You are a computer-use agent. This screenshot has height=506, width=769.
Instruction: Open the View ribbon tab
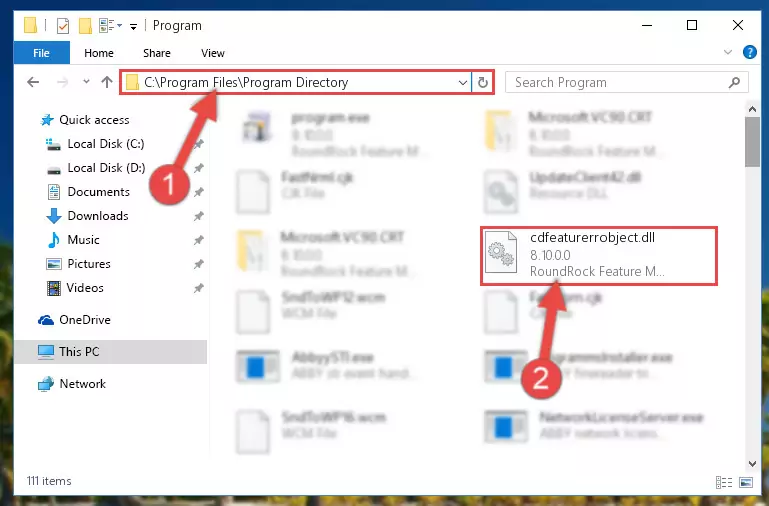tap(213, 53)
